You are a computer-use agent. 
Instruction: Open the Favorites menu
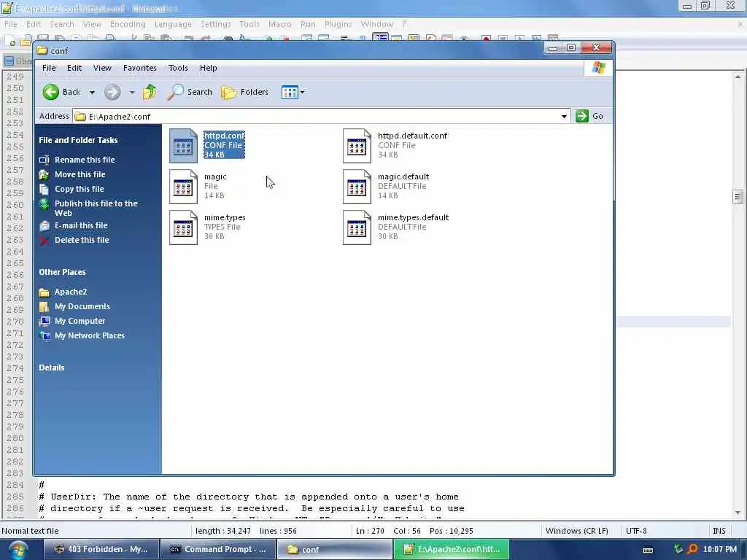pyautogui.click(x=139, y=68)
